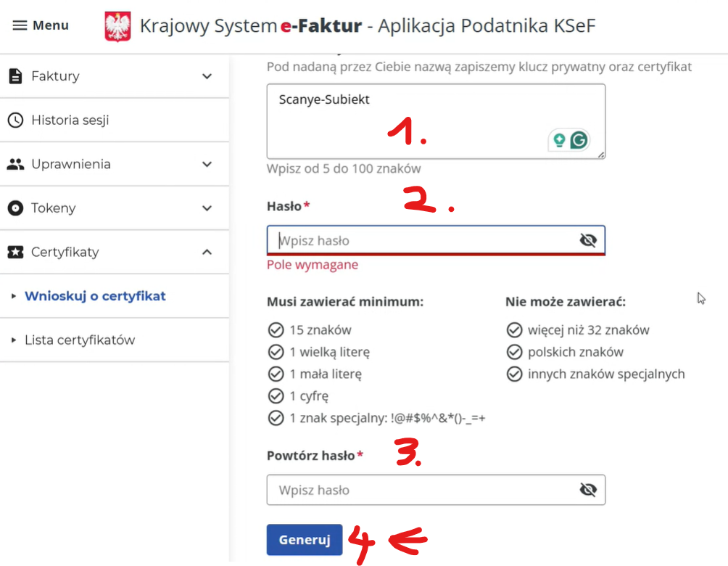This screenshot has height=566, width=728.
Task: Click the Faktury document icon
Action: coord(15,76)
